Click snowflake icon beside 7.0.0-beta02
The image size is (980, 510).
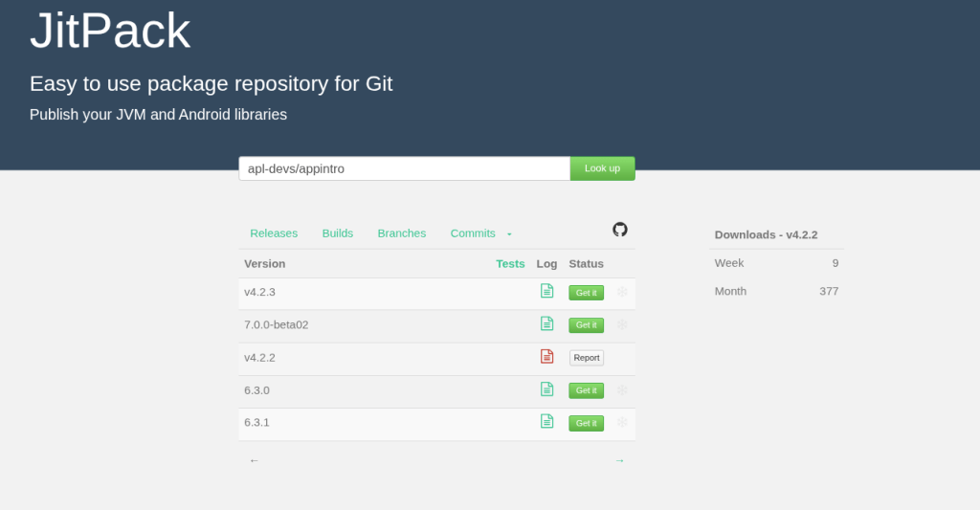(622, 324)
